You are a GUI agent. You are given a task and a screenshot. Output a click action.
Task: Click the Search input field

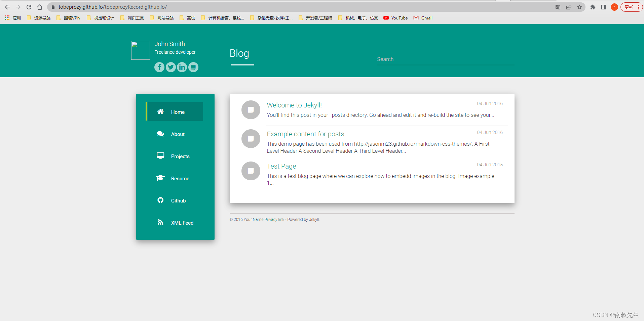coord(446,59)
